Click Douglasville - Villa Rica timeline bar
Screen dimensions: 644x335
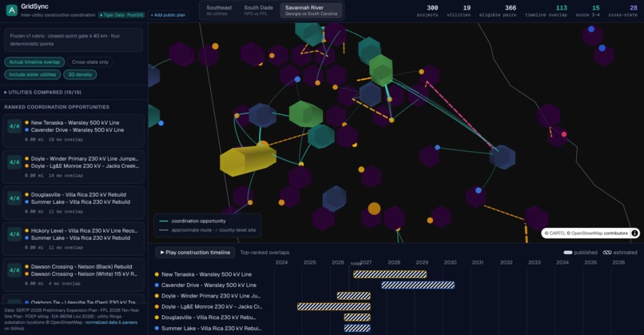(x=357, y=317)
